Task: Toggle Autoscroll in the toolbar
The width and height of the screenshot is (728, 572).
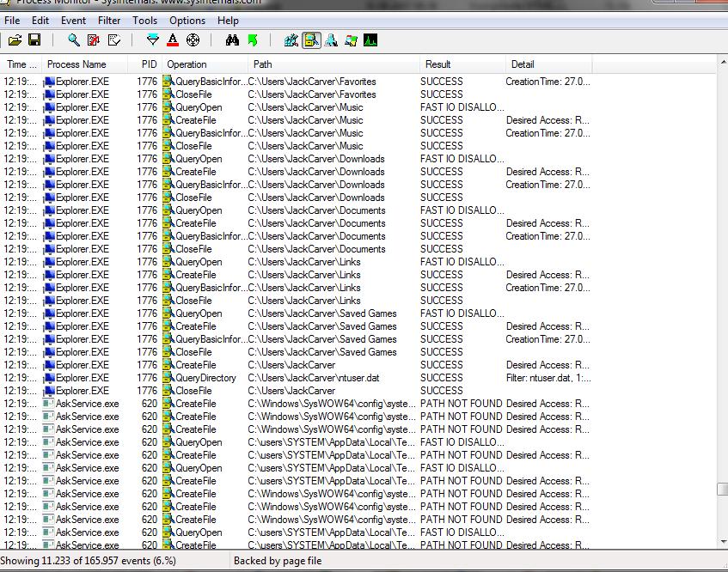Action: pyautogui.click(x=94, y=40)
